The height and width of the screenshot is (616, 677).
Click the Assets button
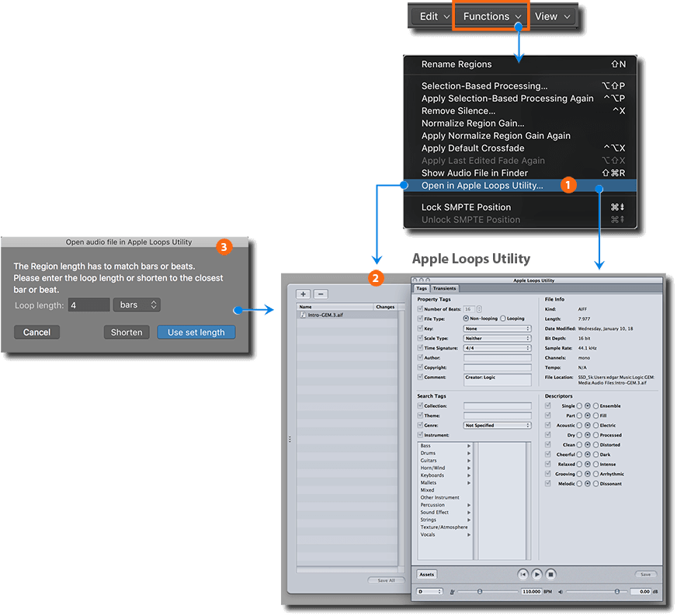pos(427,575)
